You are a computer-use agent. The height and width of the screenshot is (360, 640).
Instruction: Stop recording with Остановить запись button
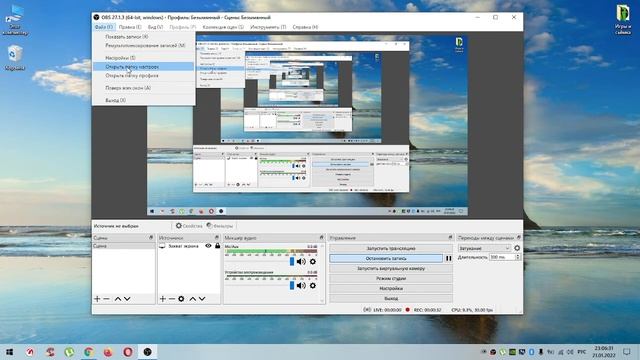[x=386, y=258]
